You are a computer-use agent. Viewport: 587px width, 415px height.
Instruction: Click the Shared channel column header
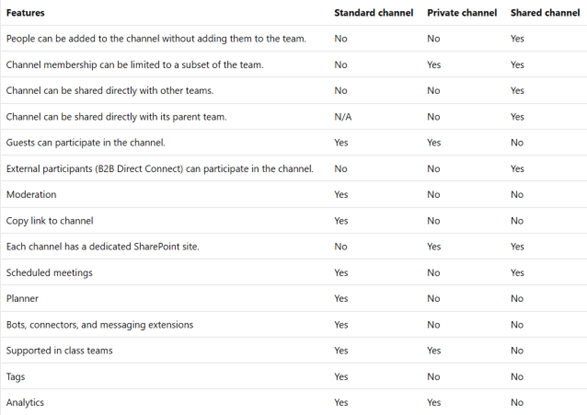545,13
